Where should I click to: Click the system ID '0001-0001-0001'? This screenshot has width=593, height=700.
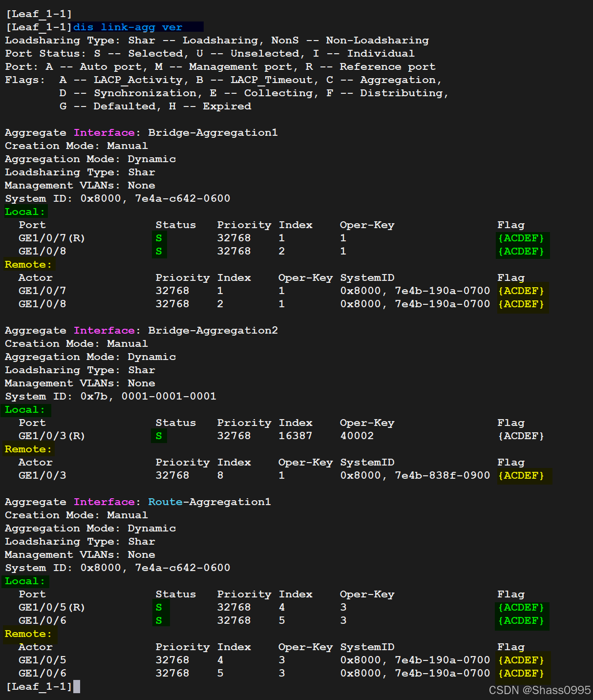[x=169, y=397]
